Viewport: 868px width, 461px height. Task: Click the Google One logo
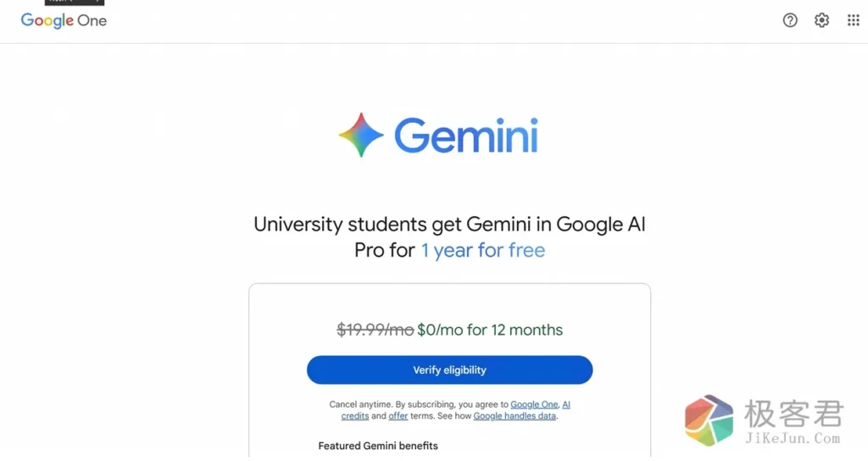[64, 20]
